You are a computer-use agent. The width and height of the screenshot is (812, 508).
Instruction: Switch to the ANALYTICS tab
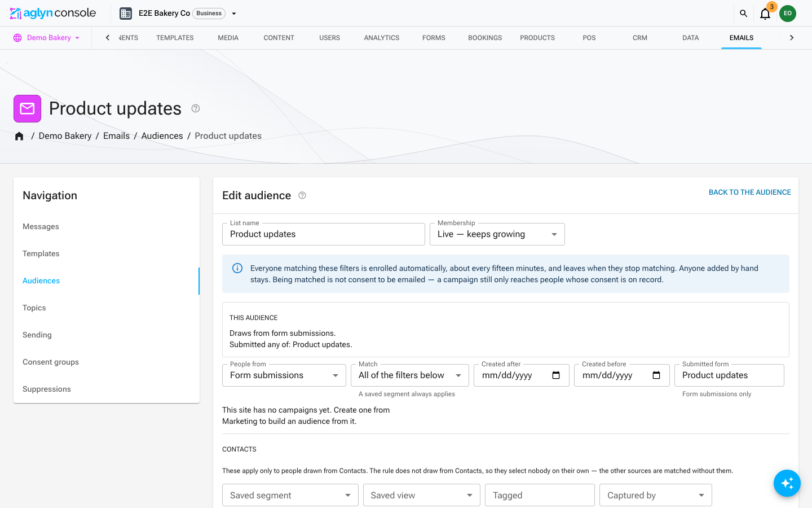click(x=382, y=38)
